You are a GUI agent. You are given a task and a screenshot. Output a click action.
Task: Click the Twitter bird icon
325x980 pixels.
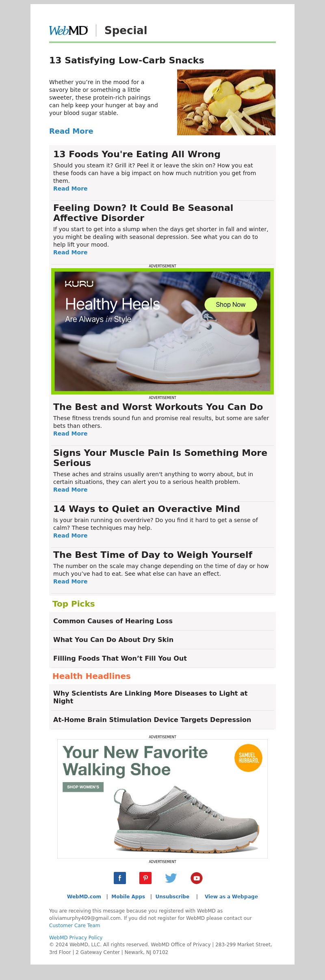point(171,878)
